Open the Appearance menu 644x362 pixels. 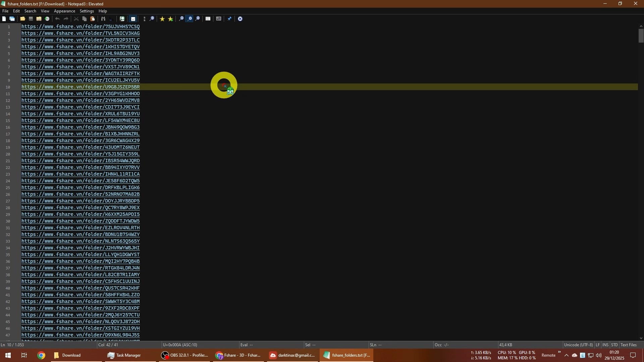pos(64,11)
